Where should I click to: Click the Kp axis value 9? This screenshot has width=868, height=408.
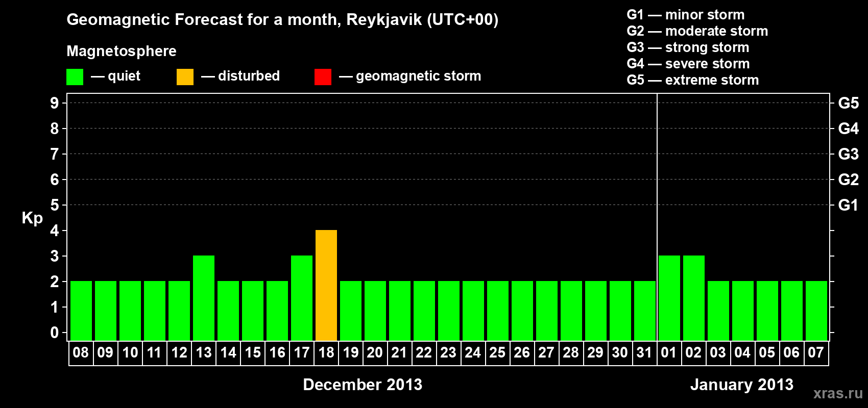55,103
